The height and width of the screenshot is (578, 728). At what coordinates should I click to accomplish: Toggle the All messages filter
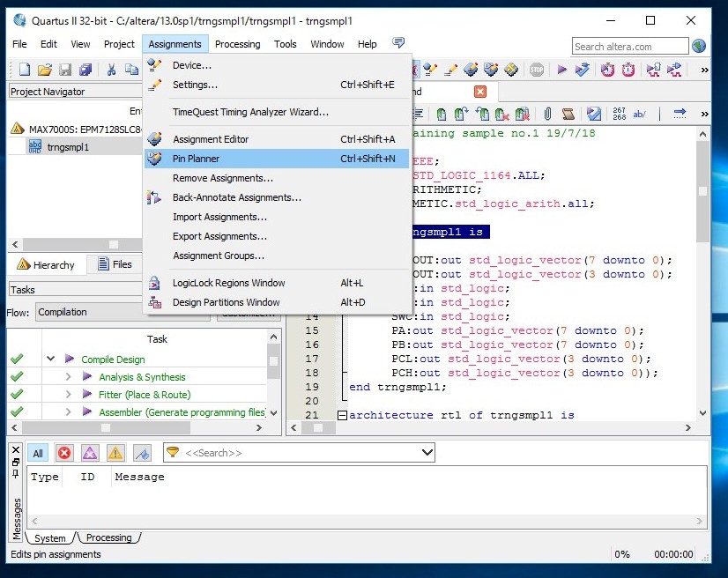38,453
